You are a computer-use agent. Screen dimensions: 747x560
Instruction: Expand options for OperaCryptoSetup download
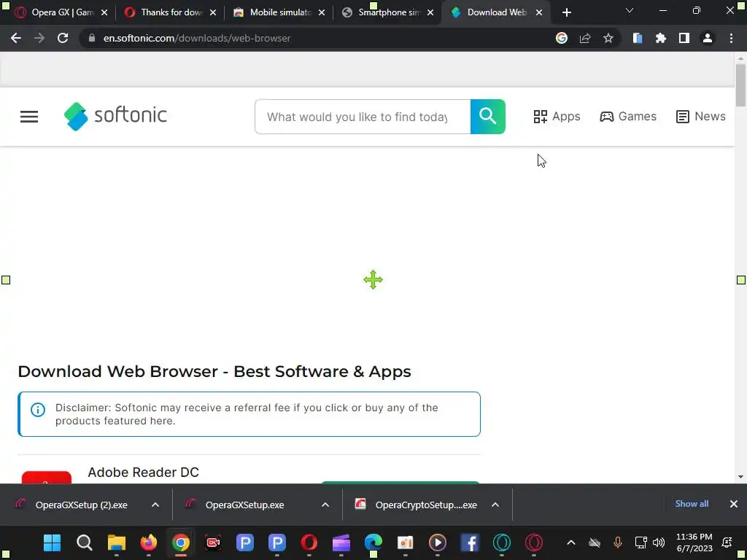coord(495,505)
